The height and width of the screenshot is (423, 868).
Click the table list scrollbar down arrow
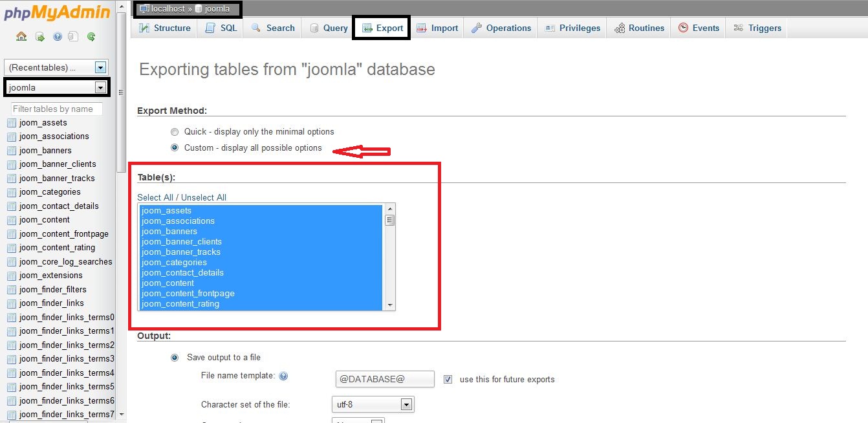coord(389,305)
